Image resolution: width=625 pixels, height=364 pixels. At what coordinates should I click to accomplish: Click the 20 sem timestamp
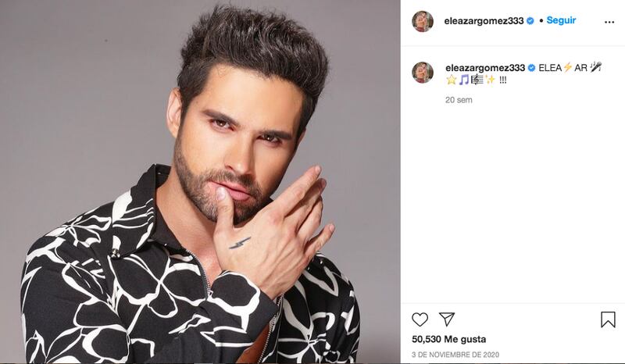pyautogui.click(x=459, y=100)
